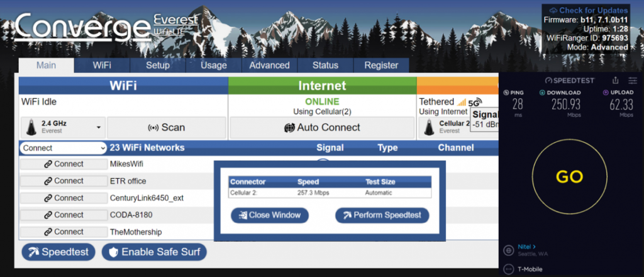Open the Advanced tab

[269, 65]
